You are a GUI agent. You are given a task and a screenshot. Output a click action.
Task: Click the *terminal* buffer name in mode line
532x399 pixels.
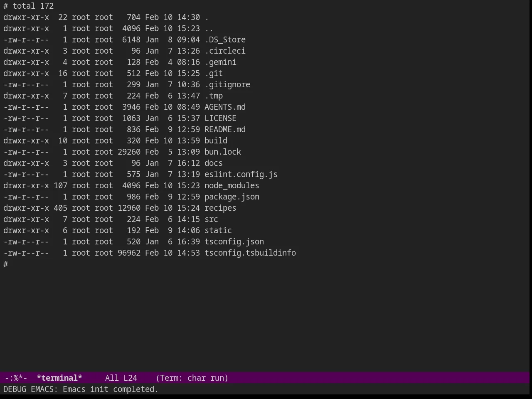coord(59,378)
